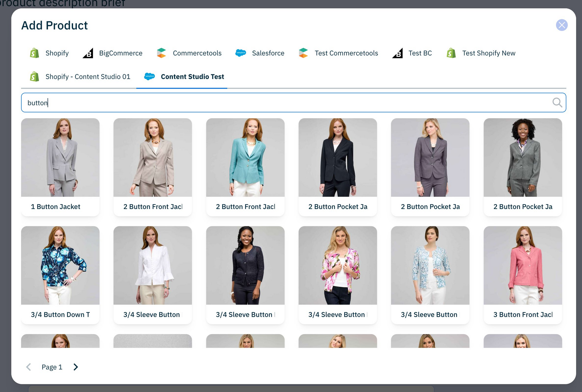Pick the purple 2 Button Pocket Jacket image
582x392 pixels.
coord(430,157)
